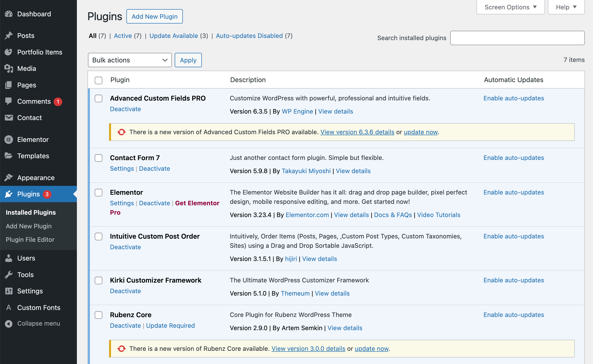The image size is (593, 364).
Task: Check the Advanced Custom Fields PRO checkbox
Action: click(x=99, y=98)
